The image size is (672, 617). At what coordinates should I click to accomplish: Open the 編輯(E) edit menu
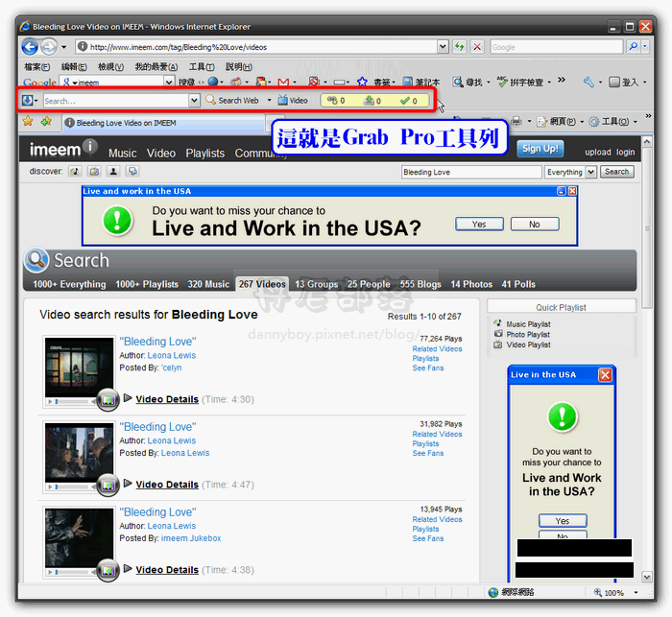pyautogui.click(x=74, y=67)
